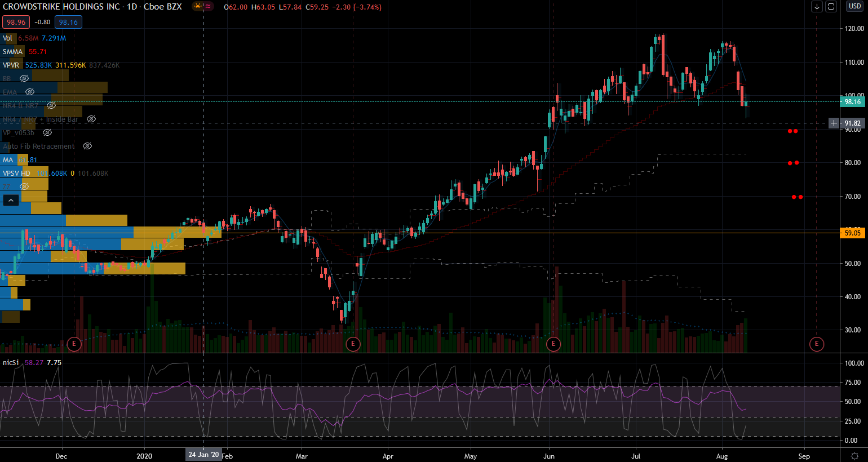The width and height of the screenshot is (868, 462).
Task: Show the Auto Fib Retracement indicator
Action: (x=87, y=146)
